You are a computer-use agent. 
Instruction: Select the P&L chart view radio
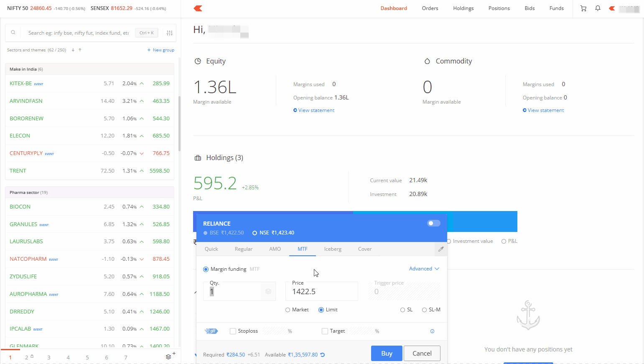(x=504, y=241)
